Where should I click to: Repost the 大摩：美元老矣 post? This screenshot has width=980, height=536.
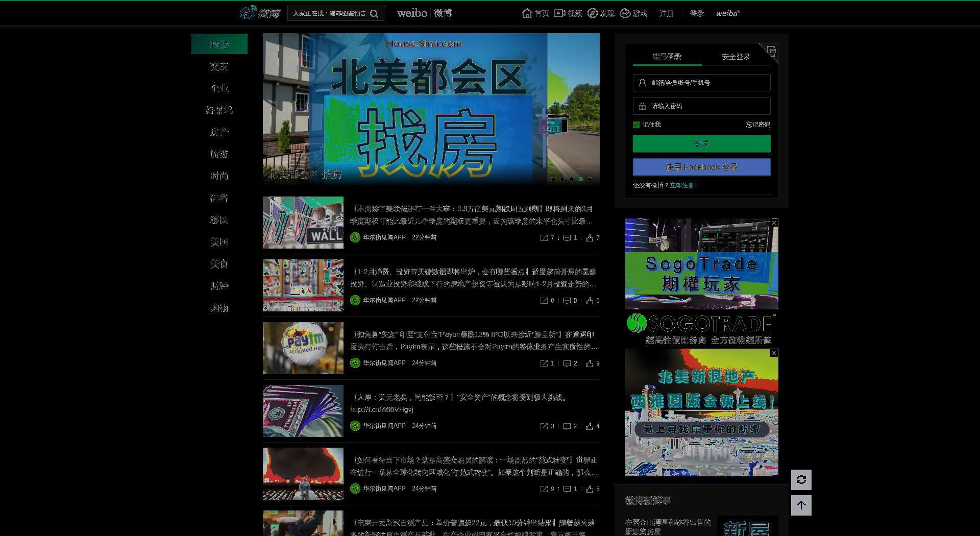tap(547, 426)
